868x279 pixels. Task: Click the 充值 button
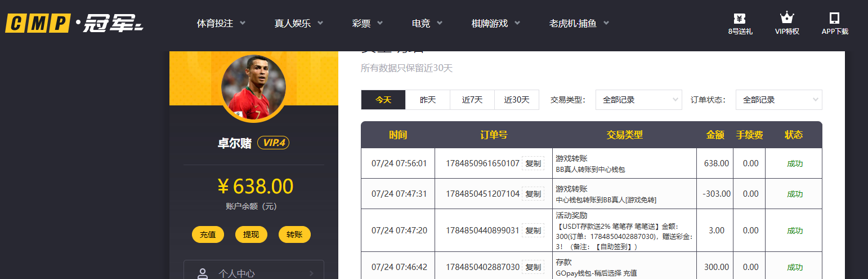click(x=208, y=234)
